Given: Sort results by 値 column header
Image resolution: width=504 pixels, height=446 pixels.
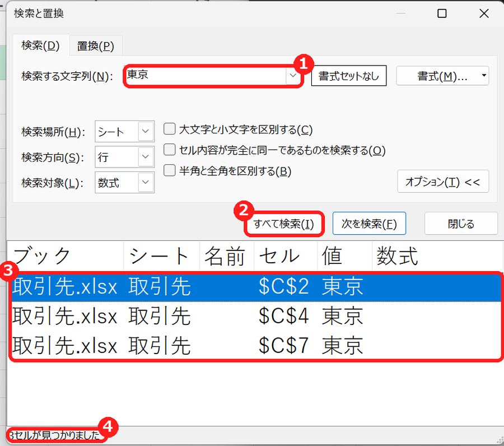Looking at the screenshot, I should 345,256.
